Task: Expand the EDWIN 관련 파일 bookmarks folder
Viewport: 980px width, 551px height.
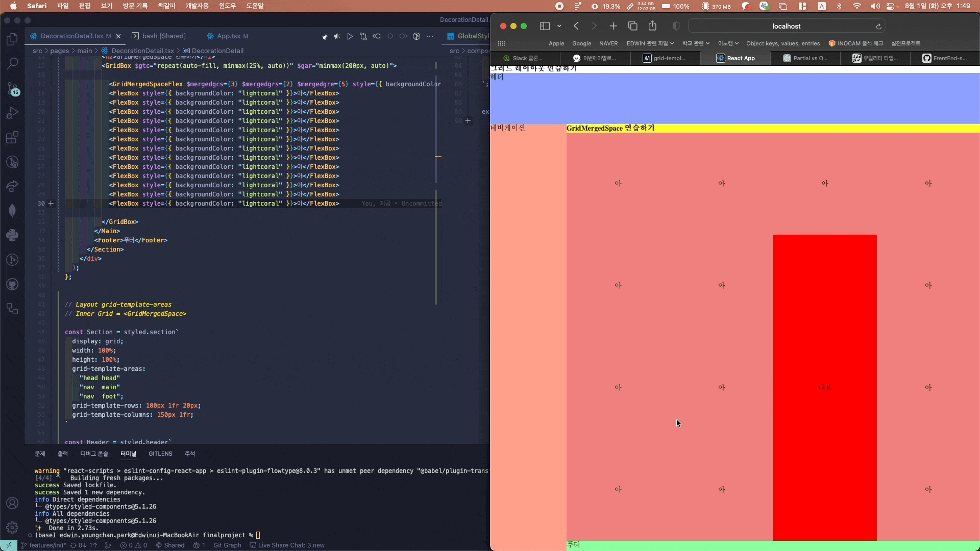Action: pos(650,43)
